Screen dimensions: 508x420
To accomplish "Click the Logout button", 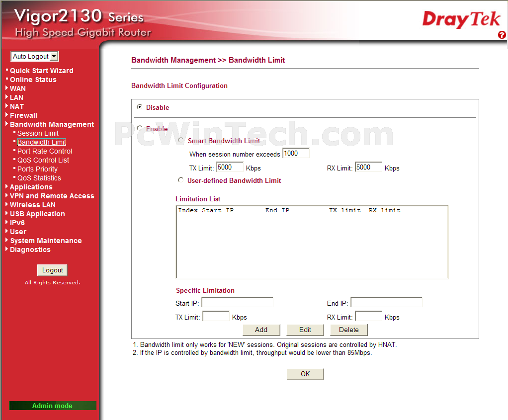I will pos(52,270).
